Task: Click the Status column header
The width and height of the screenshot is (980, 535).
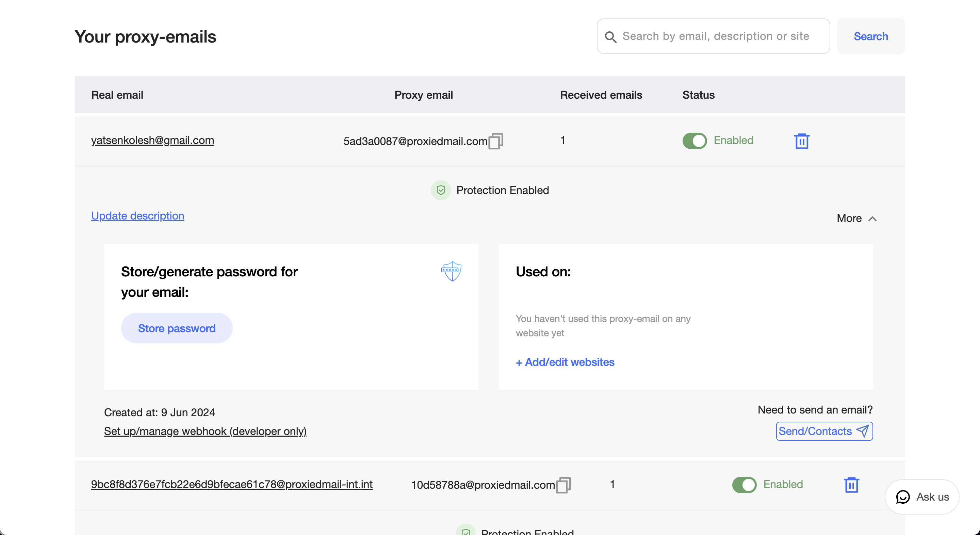Action: pos(698,95)
